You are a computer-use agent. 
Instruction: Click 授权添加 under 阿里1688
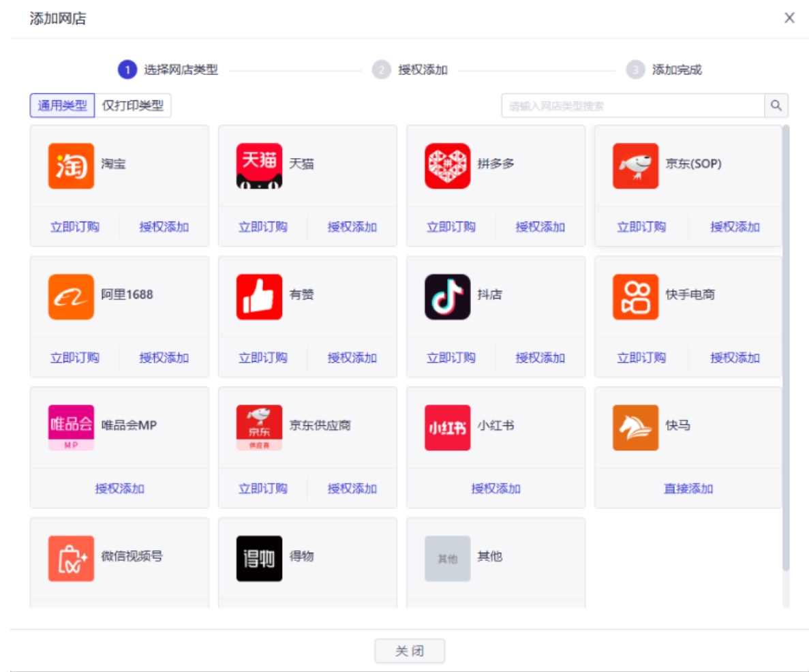click(x=164, y=358)
